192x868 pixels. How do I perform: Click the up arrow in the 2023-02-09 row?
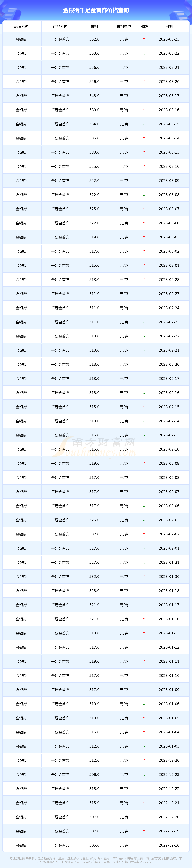(x=144, y=464)
